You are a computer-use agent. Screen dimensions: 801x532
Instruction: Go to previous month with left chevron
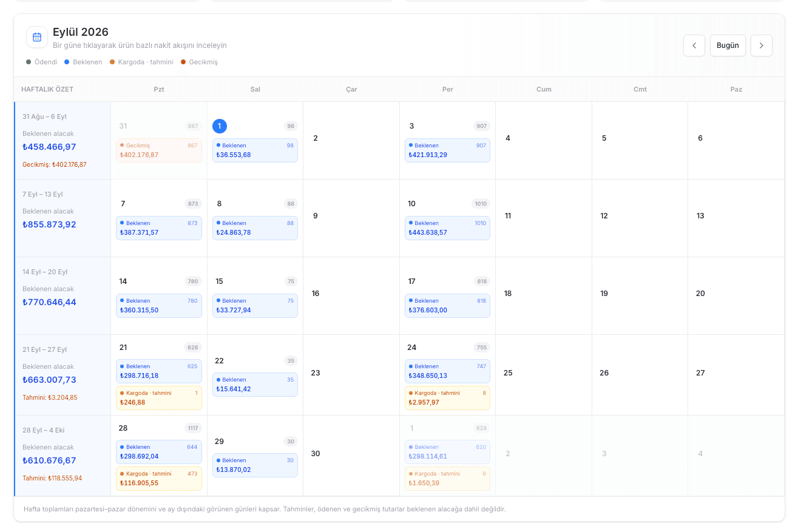point(694,45)
